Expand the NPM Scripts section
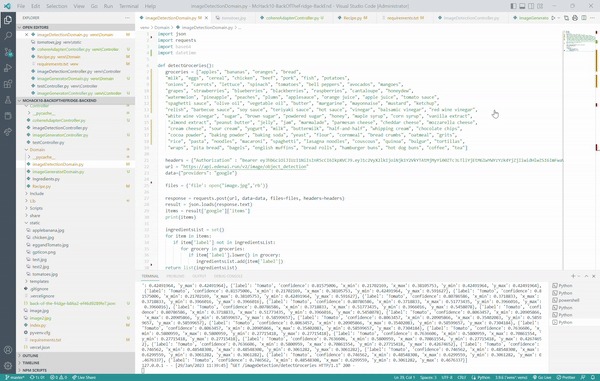 point(76,370)
